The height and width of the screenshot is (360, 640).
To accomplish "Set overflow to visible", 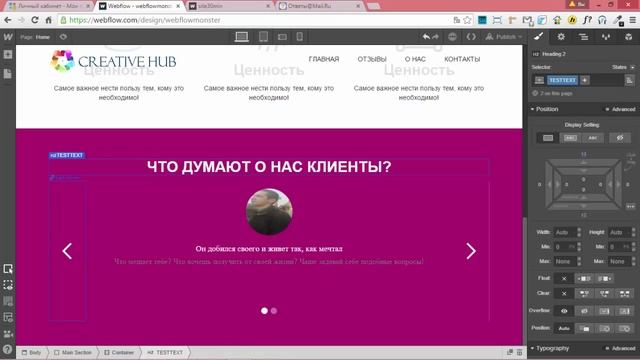I will pyautogui.click(x=564, y=311).
